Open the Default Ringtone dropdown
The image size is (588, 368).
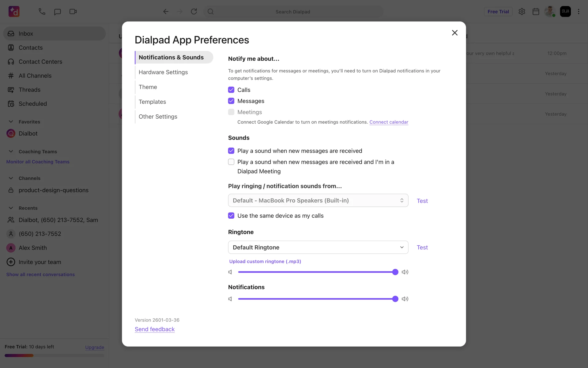[318, 247]
